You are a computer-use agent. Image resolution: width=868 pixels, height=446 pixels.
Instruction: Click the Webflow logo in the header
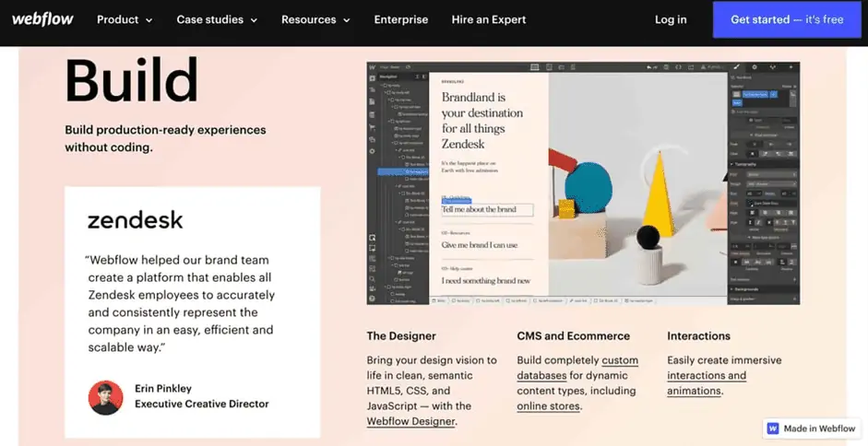pos(42,19)
